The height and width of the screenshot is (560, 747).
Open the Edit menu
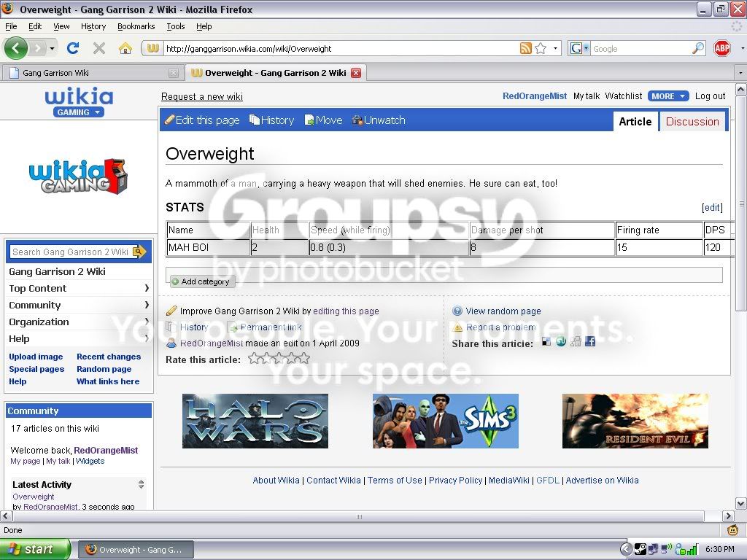[35, 26]
